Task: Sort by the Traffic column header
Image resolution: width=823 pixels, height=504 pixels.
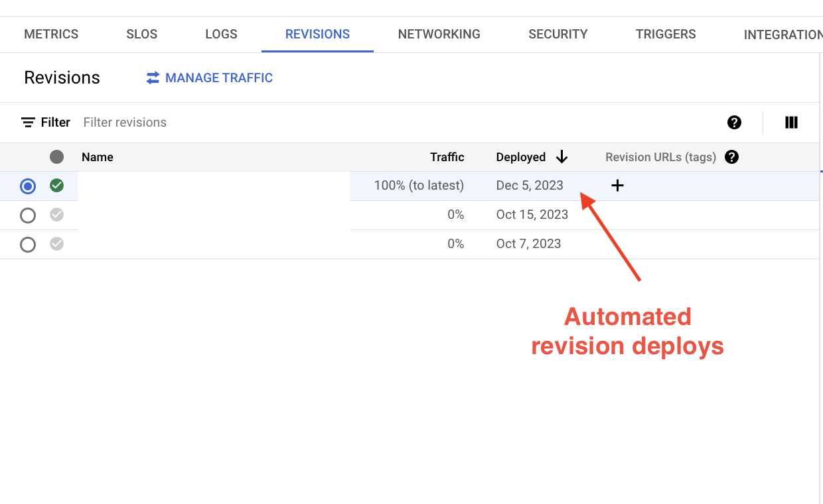Action: (447, 157)
